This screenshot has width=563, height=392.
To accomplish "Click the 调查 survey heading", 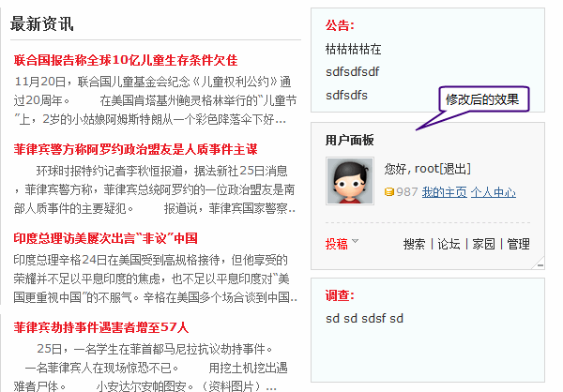I will click(340, 295).
